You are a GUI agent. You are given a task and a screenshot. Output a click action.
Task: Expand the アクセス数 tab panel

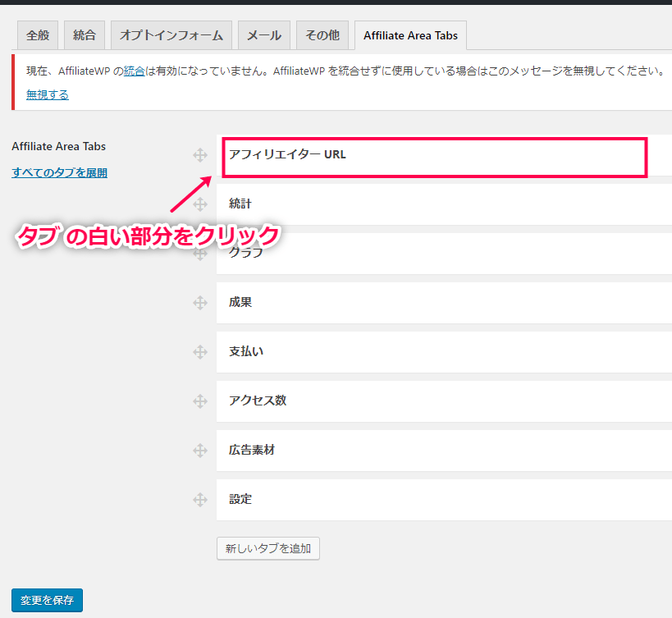(x=444, y=401)
